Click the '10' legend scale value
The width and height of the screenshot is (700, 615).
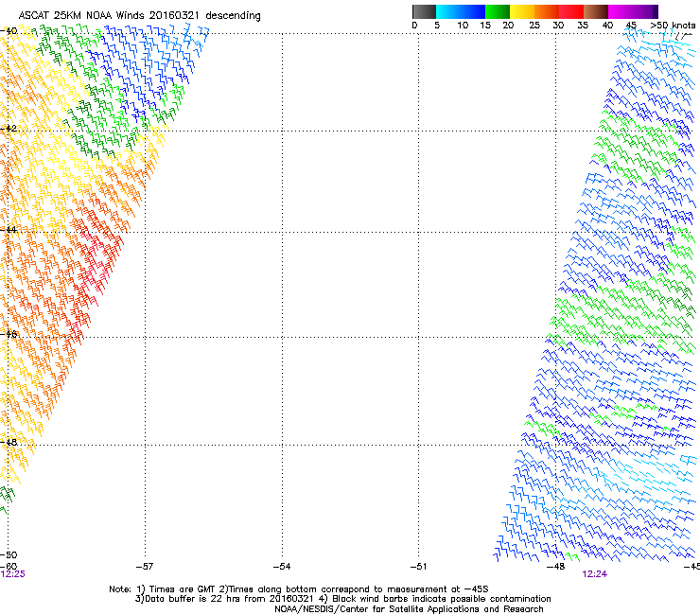click(463, 26)
